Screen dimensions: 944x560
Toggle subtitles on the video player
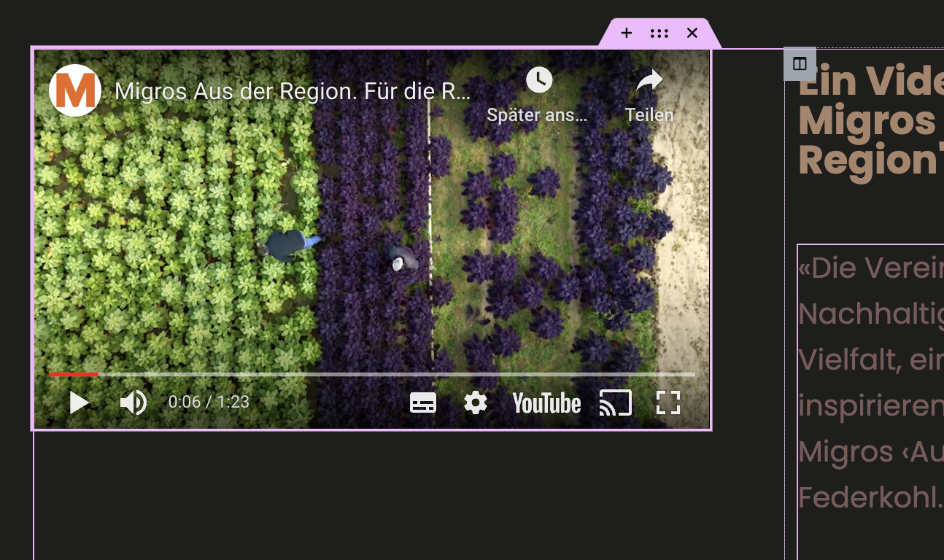(423, 402)
